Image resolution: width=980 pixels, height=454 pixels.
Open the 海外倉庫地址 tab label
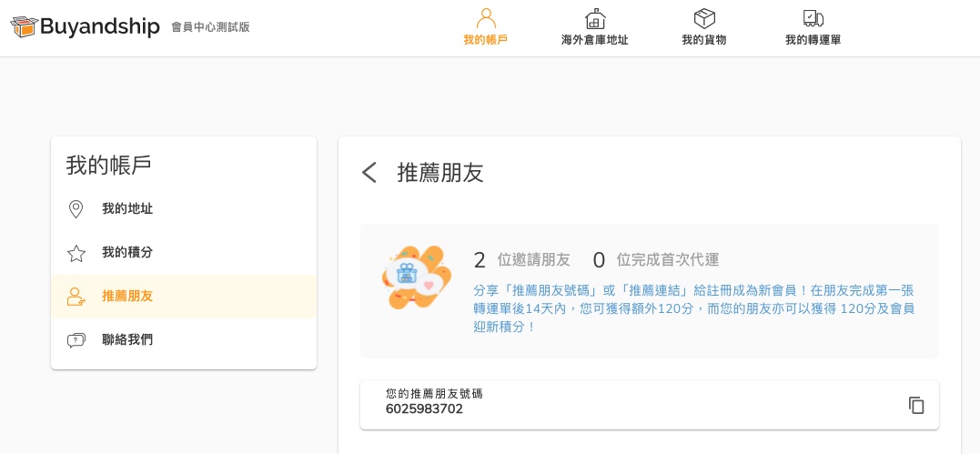pyautogui.click(x=595, y=40)
